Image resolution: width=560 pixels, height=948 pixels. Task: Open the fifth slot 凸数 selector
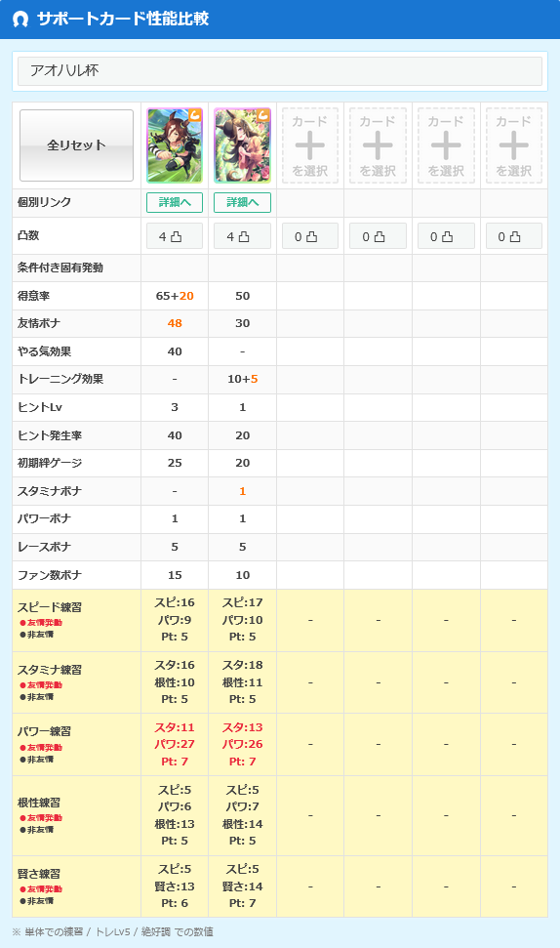446,236
